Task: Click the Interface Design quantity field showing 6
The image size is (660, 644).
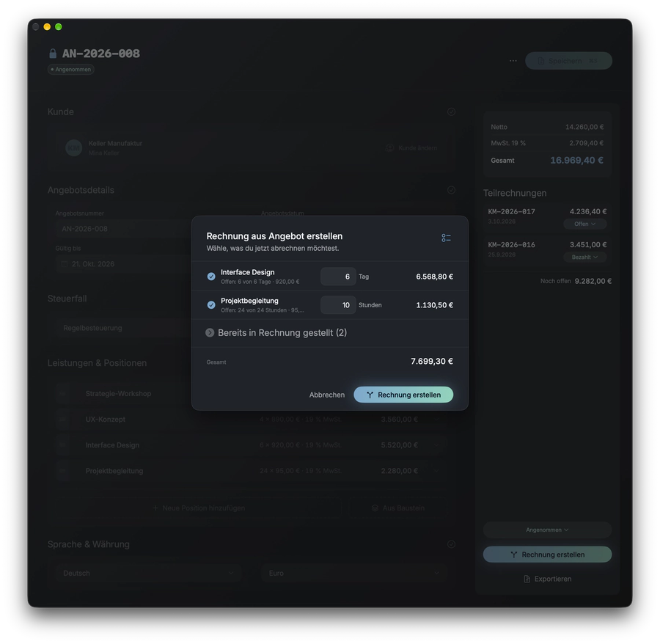Action: 338,277
